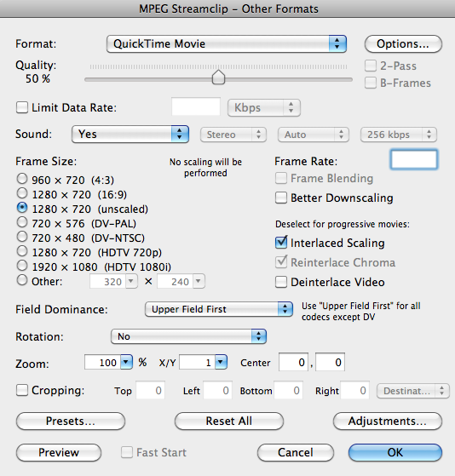This screenshot has height=476, width=455.
Task: Click the second Center coordinate field
Action: 330,362
